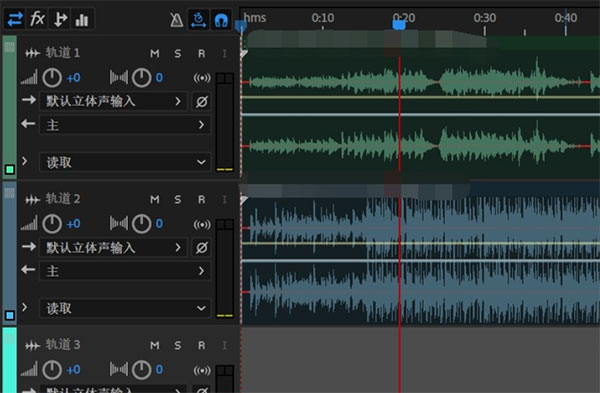Click the global clip stretching icon
This screenshot has height=393, width=600.
tap(199, 20)
